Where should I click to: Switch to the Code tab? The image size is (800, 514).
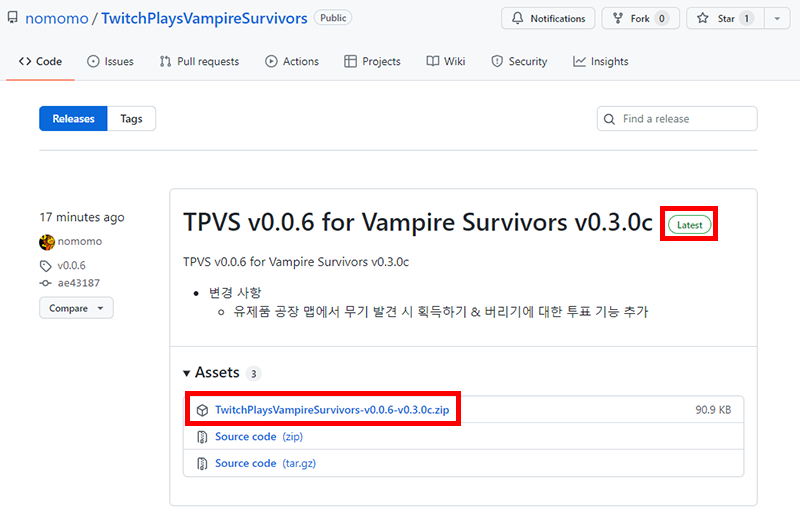click(40, 61)
